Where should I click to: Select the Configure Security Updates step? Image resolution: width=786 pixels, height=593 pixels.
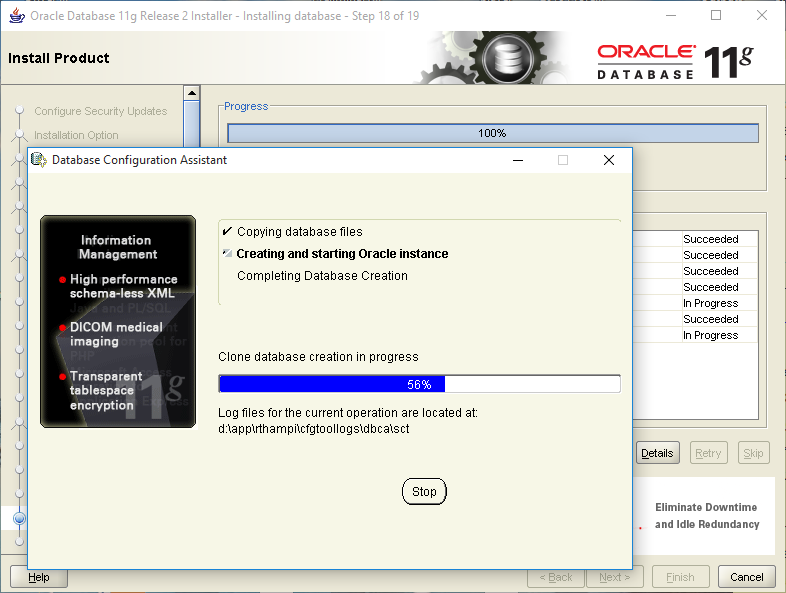(101, 111)
